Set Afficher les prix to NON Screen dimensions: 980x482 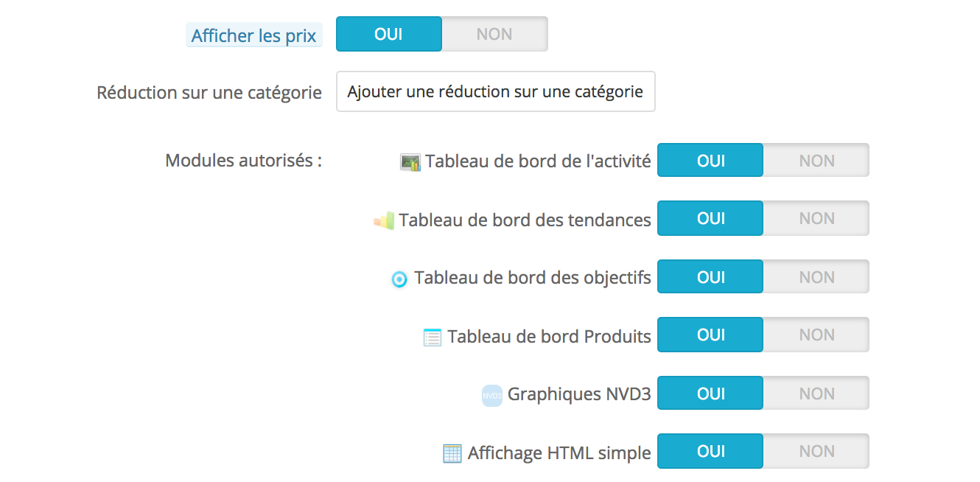[494, 34]
